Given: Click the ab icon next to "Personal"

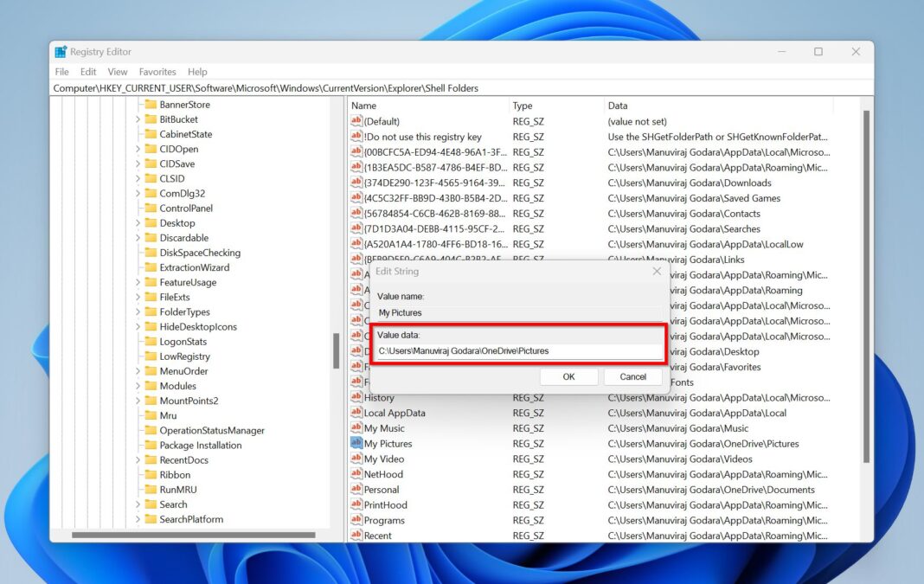Looking at the screenshot, I should (x=356, y=489).
